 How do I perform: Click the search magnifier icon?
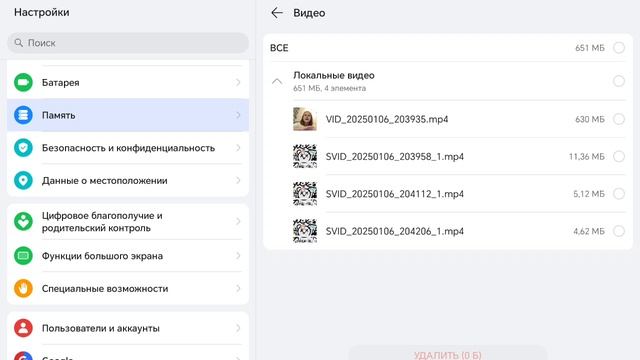tap(19, 42)
